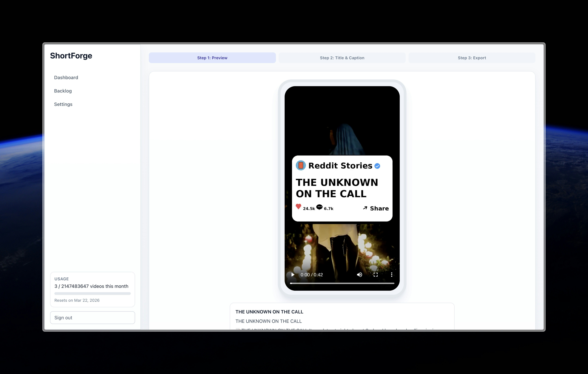Screen dimensions: 588x374
Task: Open the Step 3: Export tab
Action: coord(472,58)
